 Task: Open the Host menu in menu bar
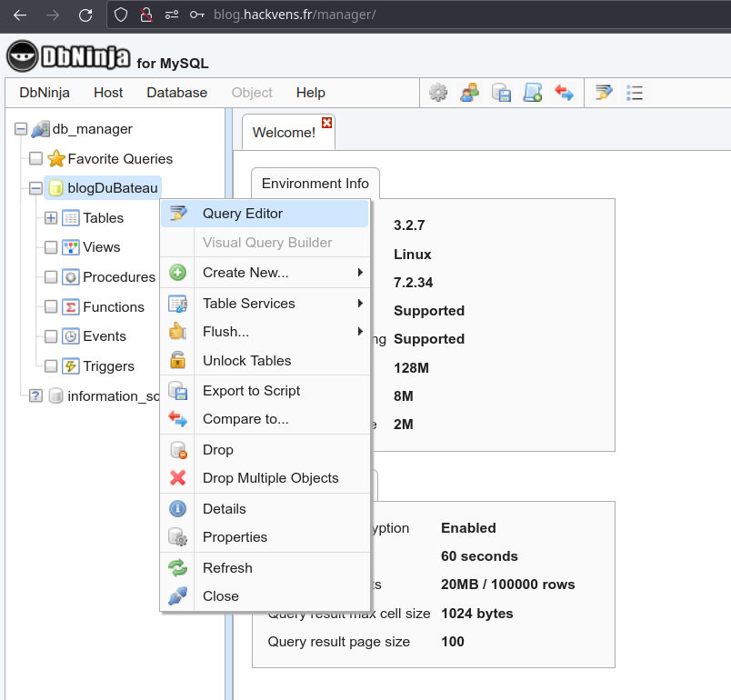[x=108, y=93]
